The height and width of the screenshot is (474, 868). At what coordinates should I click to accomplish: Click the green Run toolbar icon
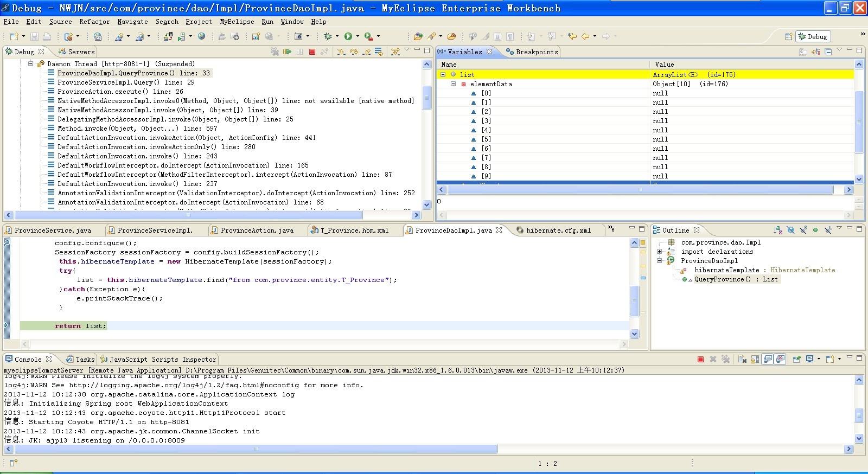coord(348,36)
